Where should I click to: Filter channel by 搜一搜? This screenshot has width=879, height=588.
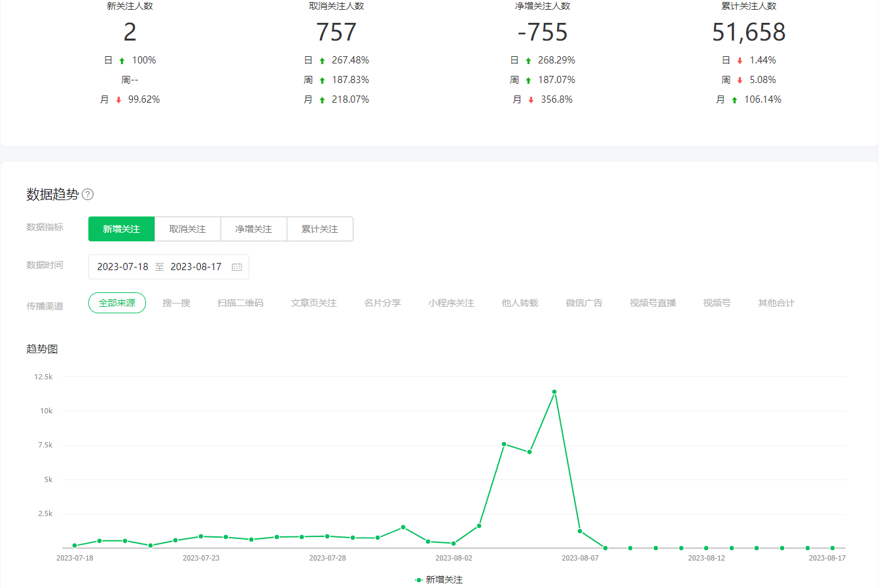click(176, 303)
